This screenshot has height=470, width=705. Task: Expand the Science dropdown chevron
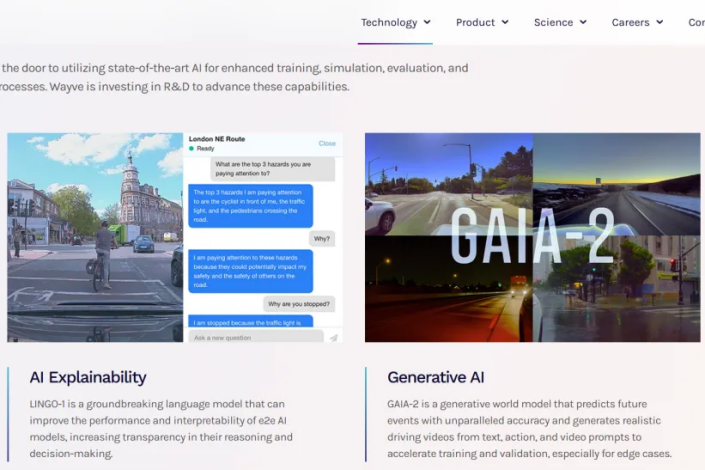tap(583, 22)
